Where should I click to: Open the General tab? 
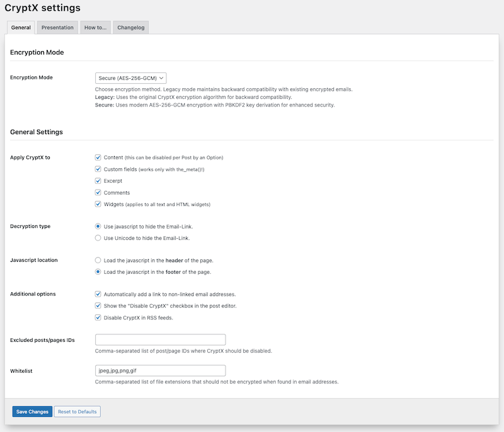(x=21, y=28)
